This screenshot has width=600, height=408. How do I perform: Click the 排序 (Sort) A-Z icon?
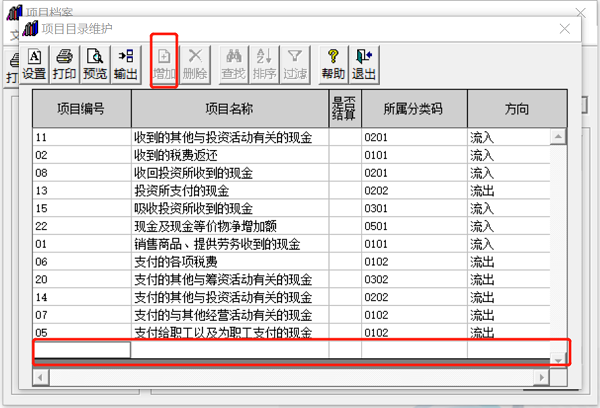(264, 64)
